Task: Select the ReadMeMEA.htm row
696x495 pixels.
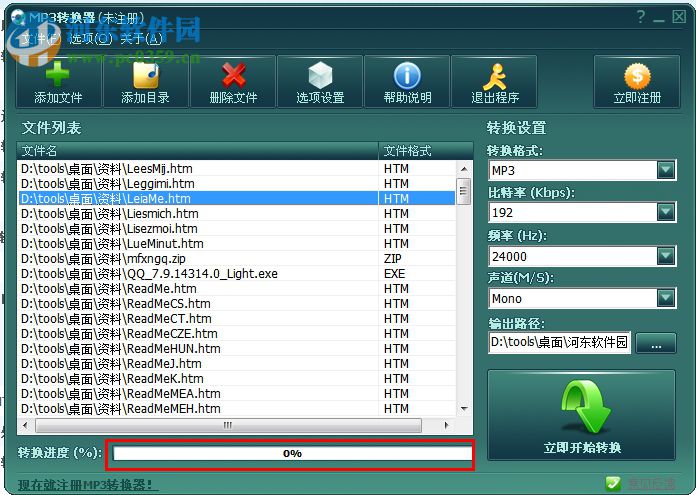Action: coord(237,393)
